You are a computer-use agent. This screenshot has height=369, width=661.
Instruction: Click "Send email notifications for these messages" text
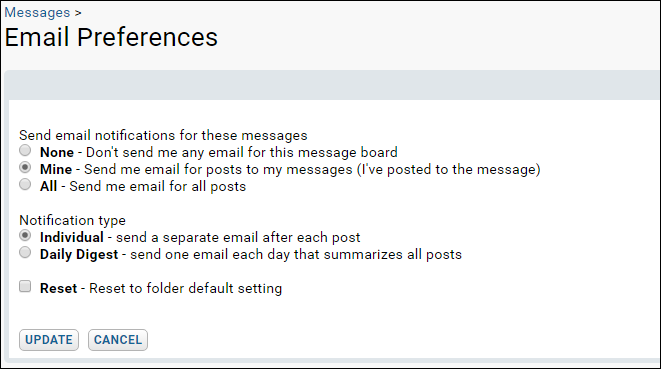coord(163,135)
